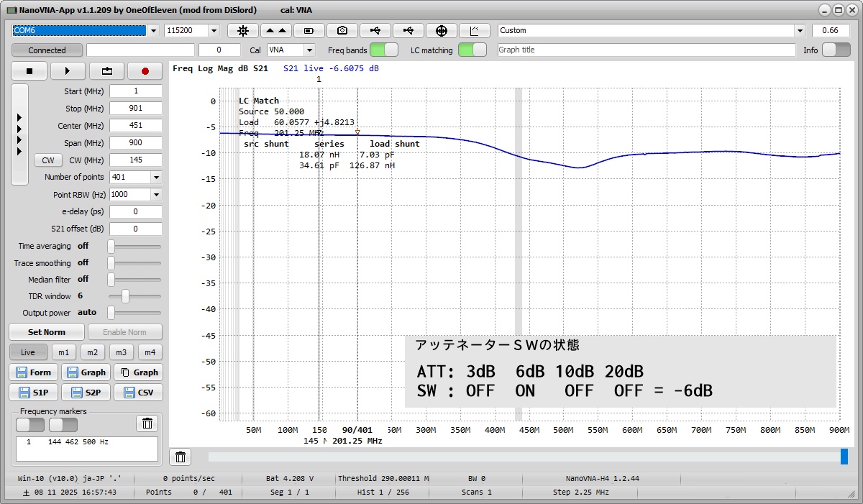This screenshot has height=504, width=863.
Task: Click the camera screenshot icon
Action: coord(342,31)
